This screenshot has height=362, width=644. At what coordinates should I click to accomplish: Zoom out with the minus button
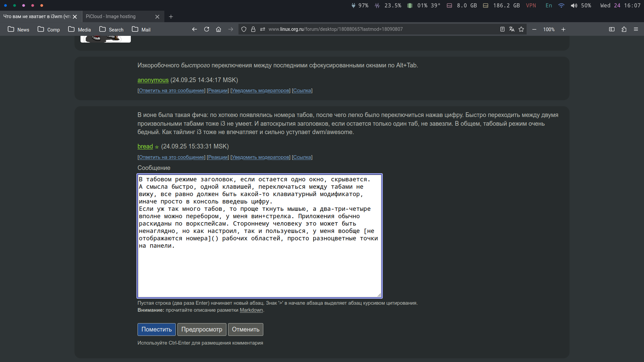534,29
